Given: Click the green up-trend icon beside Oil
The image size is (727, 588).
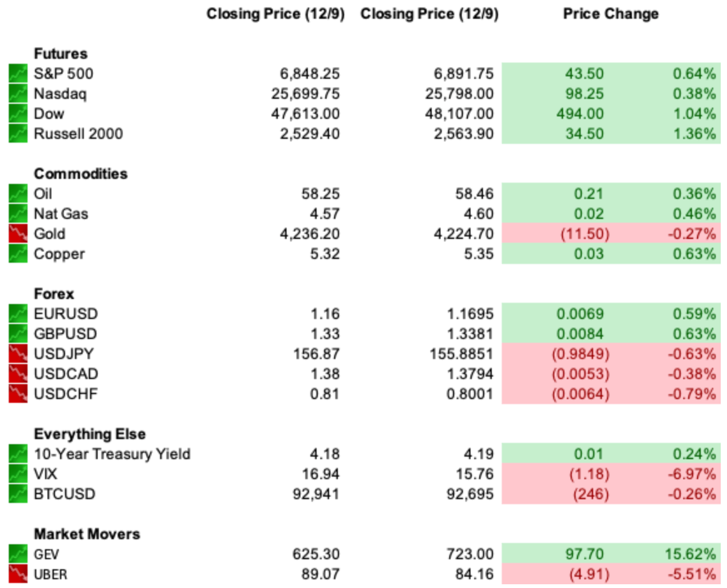Looking at the screenshot, I should 18,193.
